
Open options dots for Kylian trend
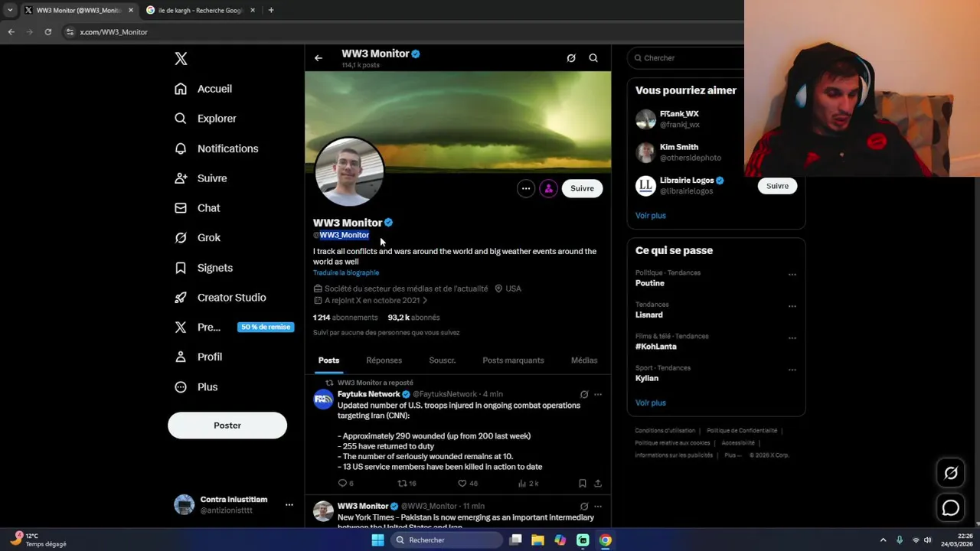click(x=792, y=370)
